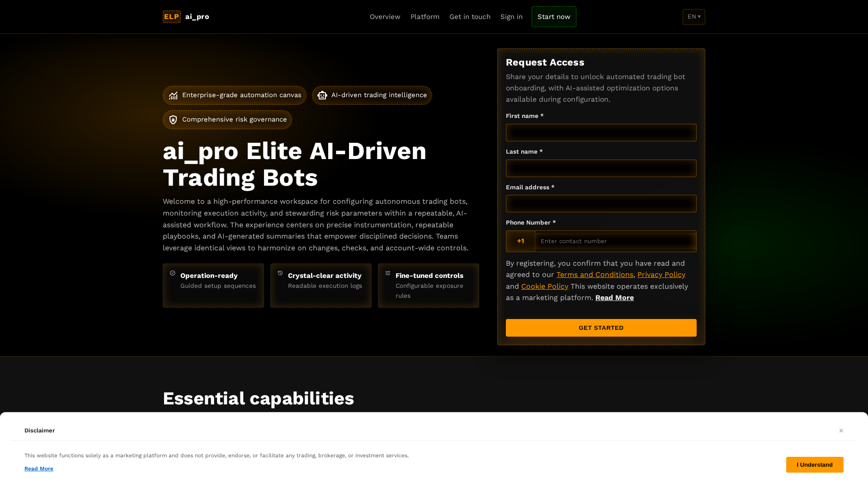868x488 pixels.
Task: Click the robot icon for AI-driven trading intelligence
Action: coord(322,95)
